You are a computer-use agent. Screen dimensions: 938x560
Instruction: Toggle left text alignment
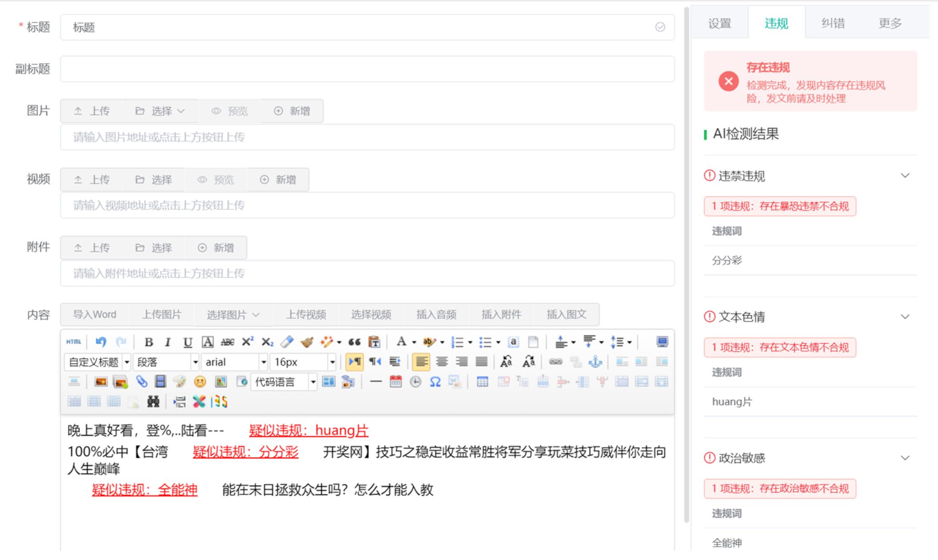[x=421, y=361]
